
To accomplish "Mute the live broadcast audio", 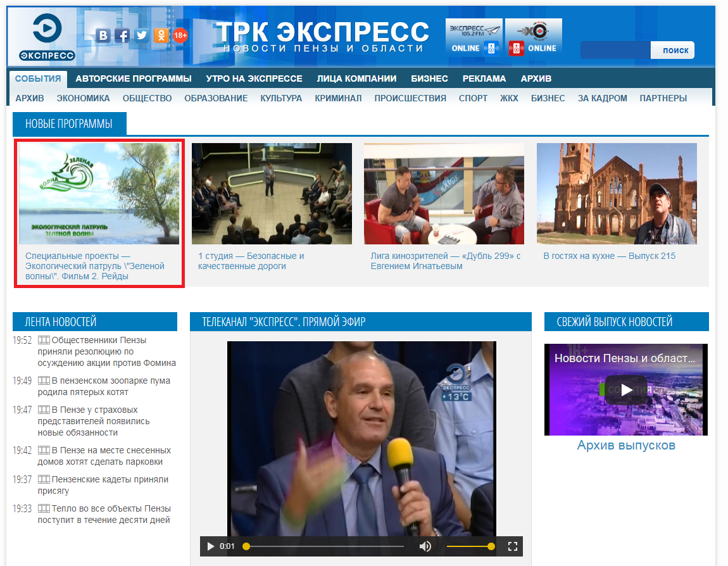I will tap(425, 546).
